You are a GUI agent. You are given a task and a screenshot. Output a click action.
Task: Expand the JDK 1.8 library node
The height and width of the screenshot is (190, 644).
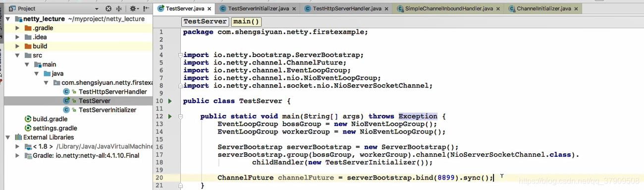(18, 146)
